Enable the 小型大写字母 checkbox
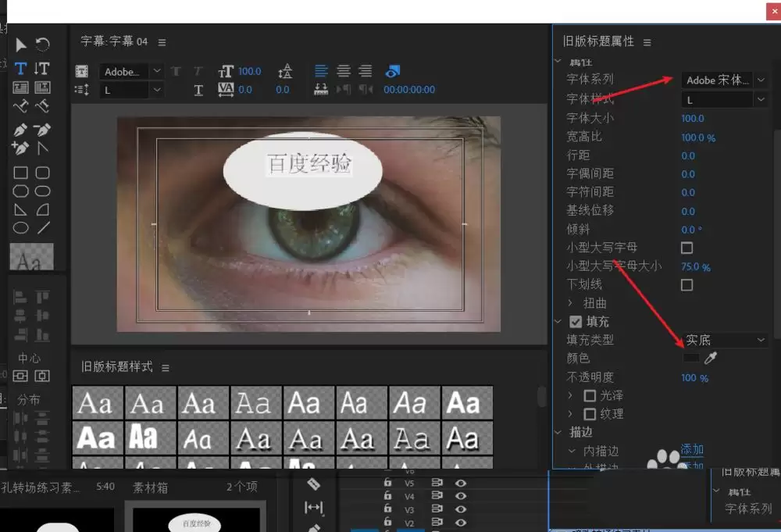The image size is (781, 532). [687, 248]
